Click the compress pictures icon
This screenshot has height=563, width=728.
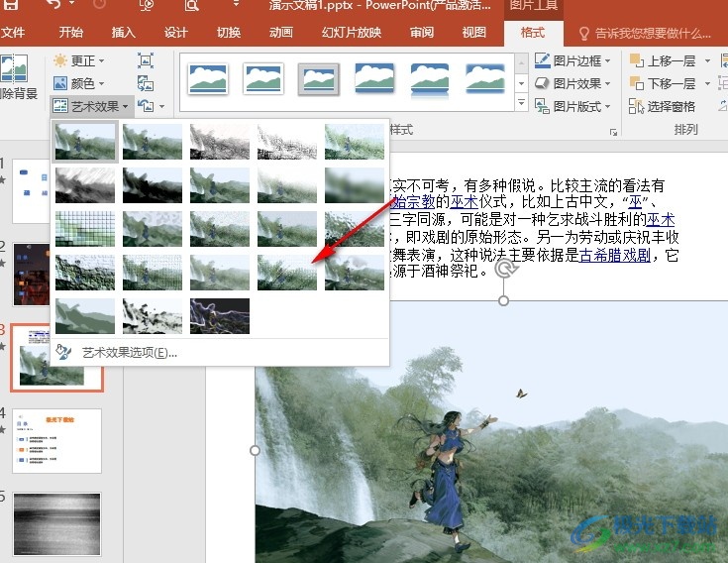(146, 61)
